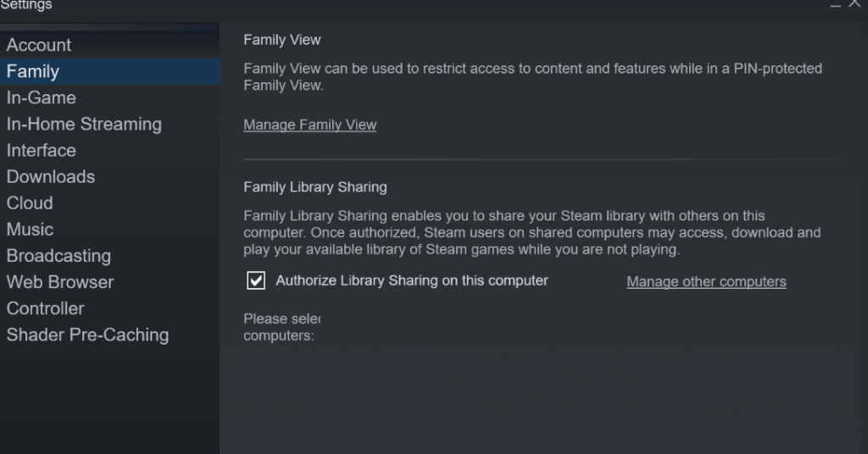Open the Manage other computers link
Screen dimensions: 868x454
706,281
